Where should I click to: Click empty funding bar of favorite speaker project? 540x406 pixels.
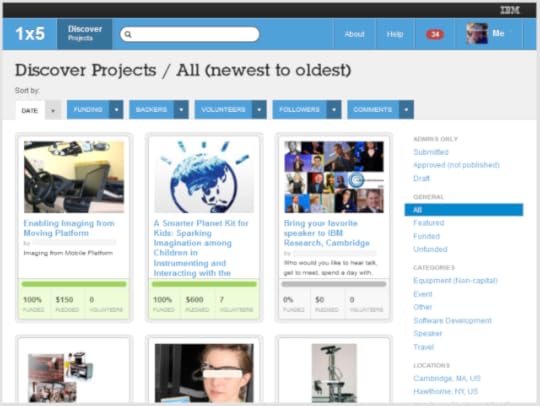(x=334, y=284)
